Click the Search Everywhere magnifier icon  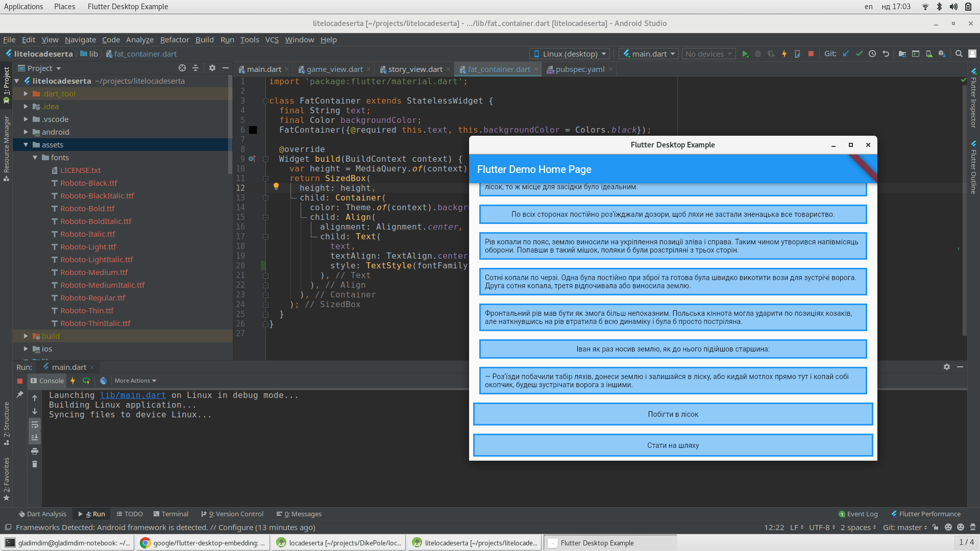coord(959,54)
